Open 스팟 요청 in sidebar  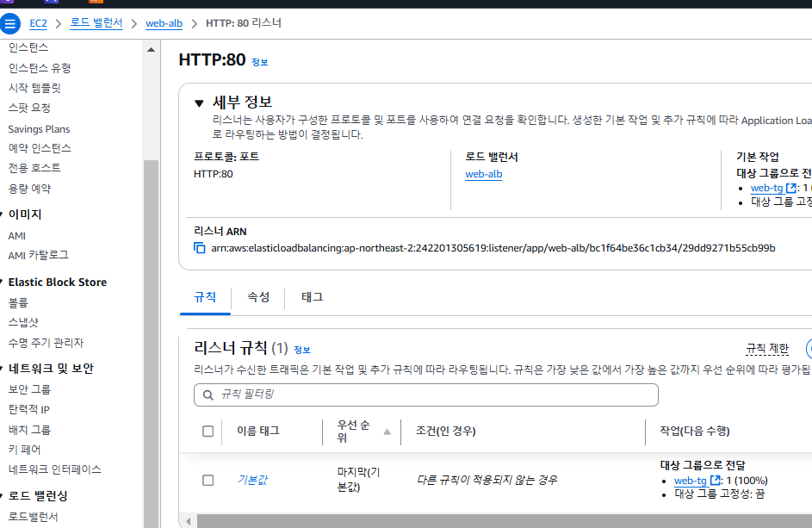tap(29, 108)
